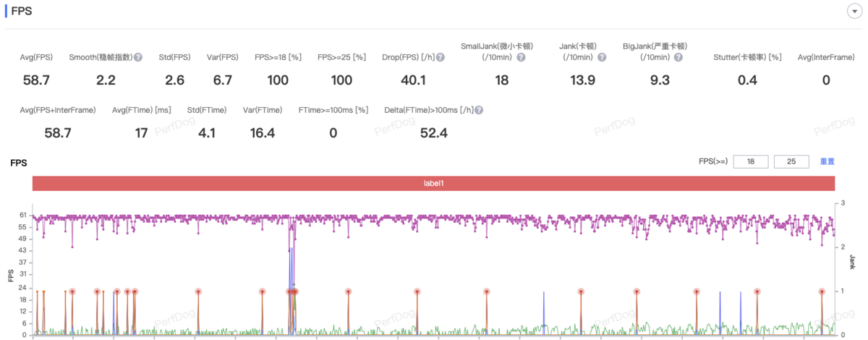This screenshot has height=340, width=868.
Task: Click the Smooth(稳帧指数) metric label
Action: [x=101, y=57]
